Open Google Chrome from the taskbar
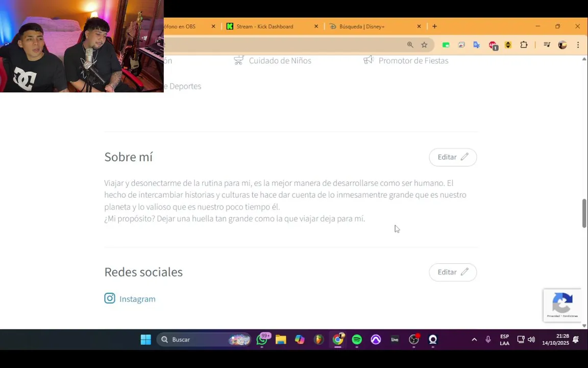 (x=338, y=339)
